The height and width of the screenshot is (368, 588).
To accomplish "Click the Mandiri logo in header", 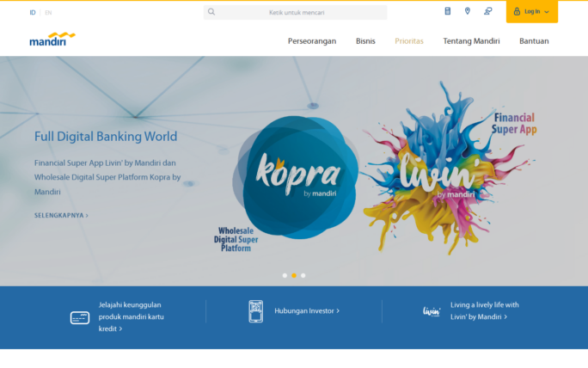I will pos(52,40).
